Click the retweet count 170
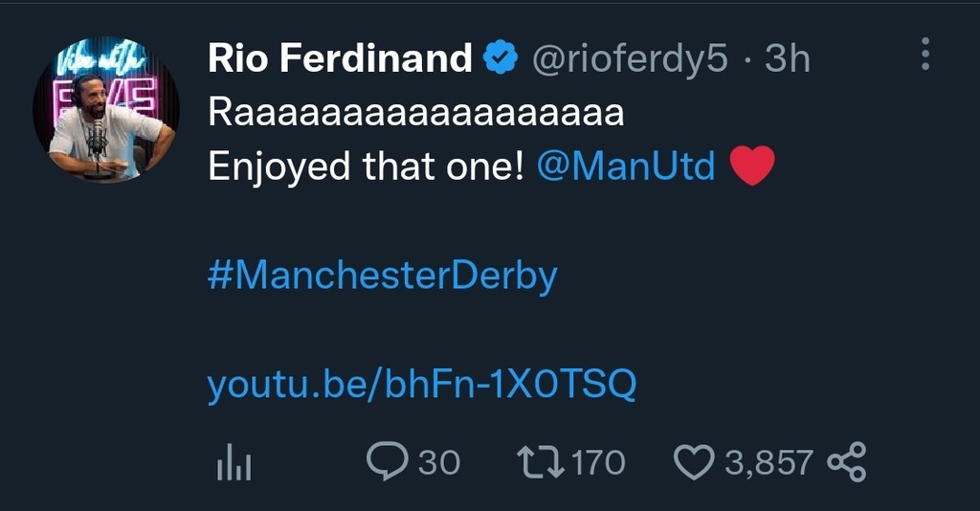This screenshot has width=980, height=511. pyautogui.click(x=597, y=463)
